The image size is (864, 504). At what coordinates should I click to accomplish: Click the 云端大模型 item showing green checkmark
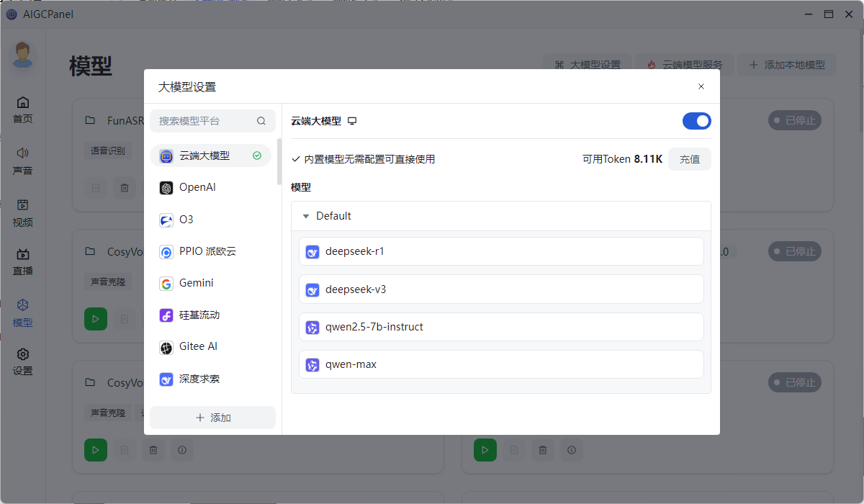pos(211,156)
